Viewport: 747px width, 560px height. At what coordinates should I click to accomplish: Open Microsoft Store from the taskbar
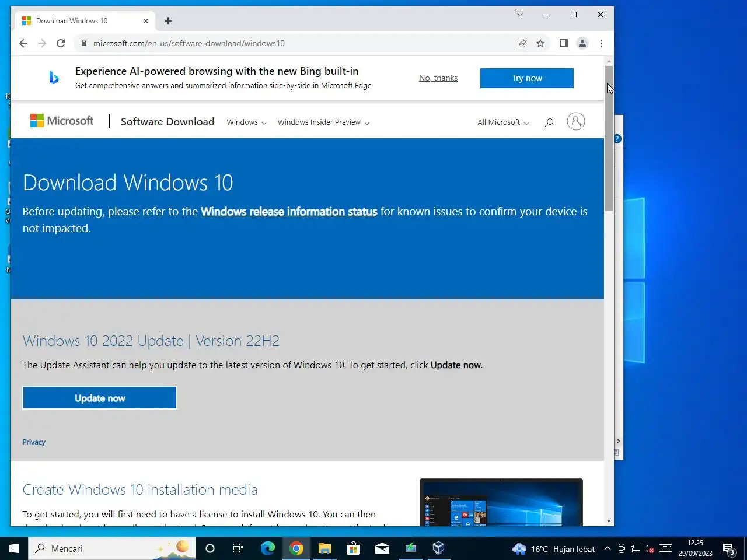353,548
